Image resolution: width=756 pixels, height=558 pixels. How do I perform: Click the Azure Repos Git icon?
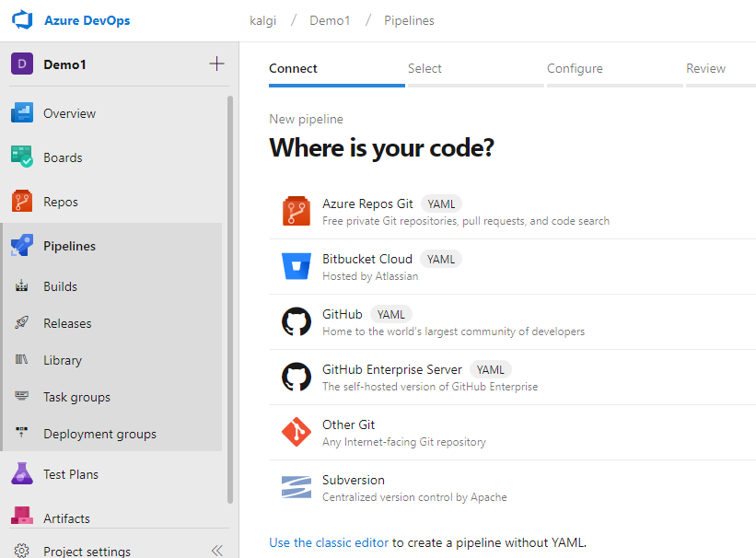pos(296,211)
